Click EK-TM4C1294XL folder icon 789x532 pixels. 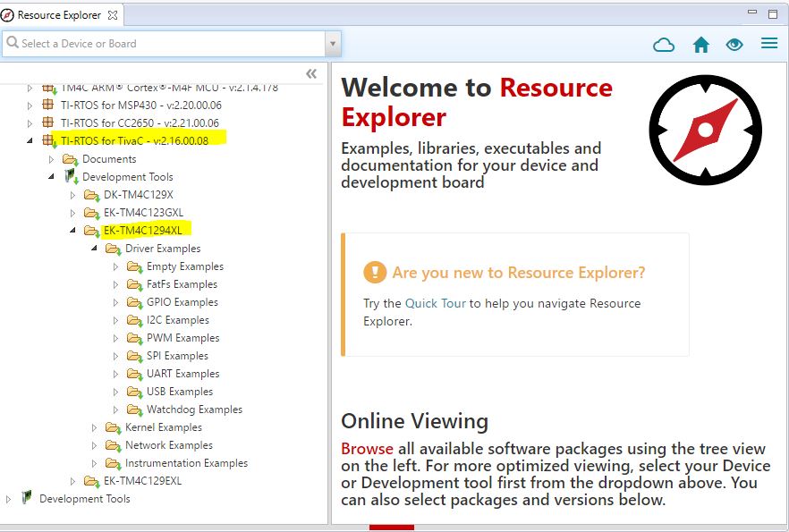[92, 231]
